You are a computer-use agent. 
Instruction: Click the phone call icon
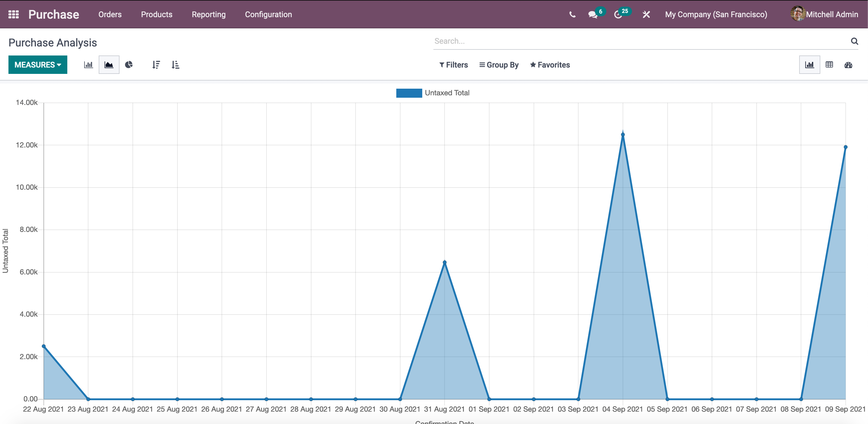(x=572, y=14)
